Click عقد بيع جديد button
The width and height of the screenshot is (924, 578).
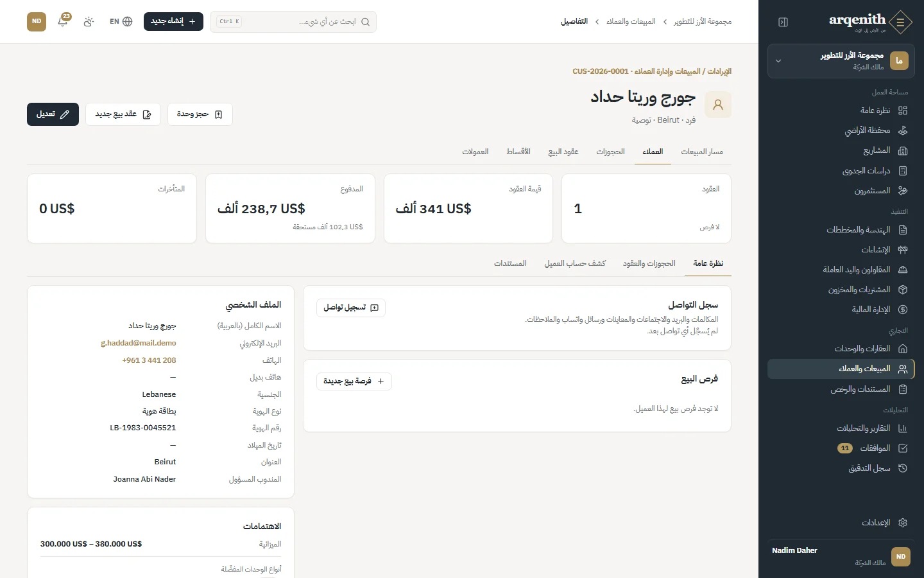pyautogui.click(x=123, y=114)
